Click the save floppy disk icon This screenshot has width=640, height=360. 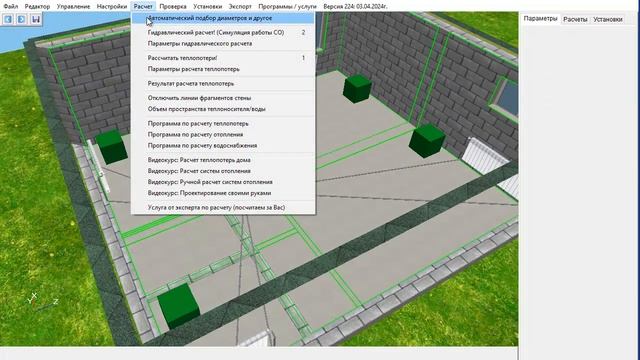[36, 19]
